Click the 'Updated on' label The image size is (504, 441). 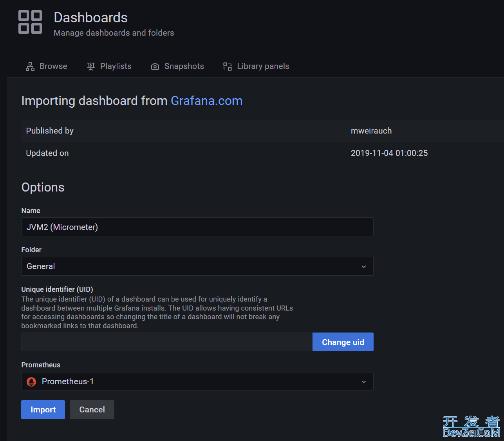(47, 153)
